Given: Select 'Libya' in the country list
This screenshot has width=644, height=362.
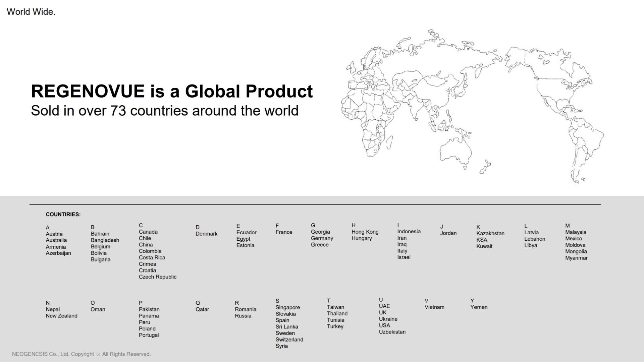Looking at the screenshot, I should point(531,245).
